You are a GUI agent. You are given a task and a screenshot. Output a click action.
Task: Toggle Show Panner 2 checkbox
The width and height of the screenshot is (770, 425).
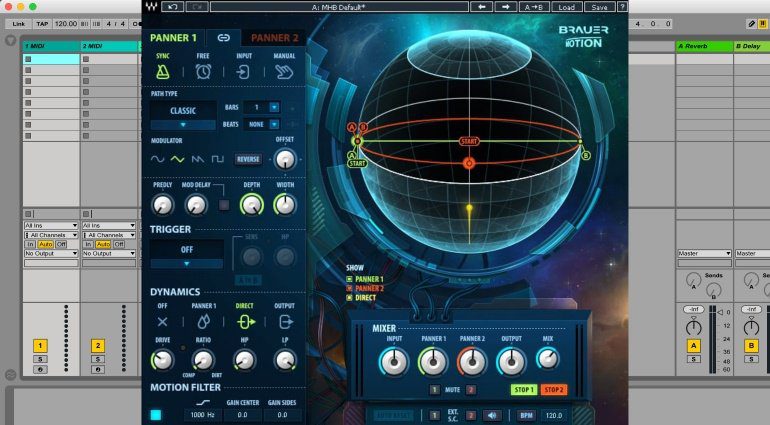[x=349, y=288]
